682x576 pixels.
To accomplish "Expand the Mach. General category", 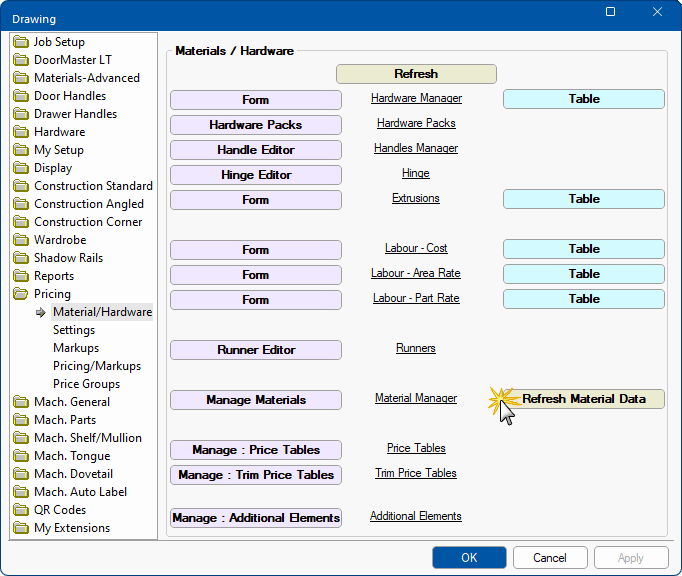I will click(73, 402).
